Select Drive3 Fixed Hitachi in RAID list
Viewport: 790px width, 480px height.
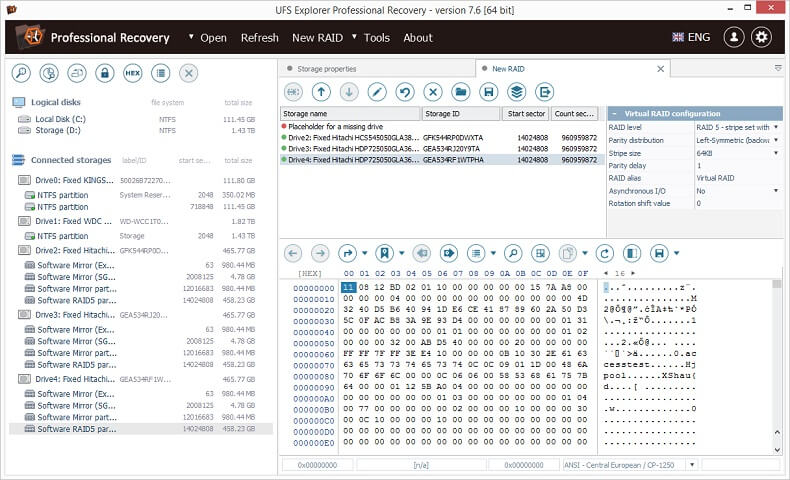[x=350, y=148]
